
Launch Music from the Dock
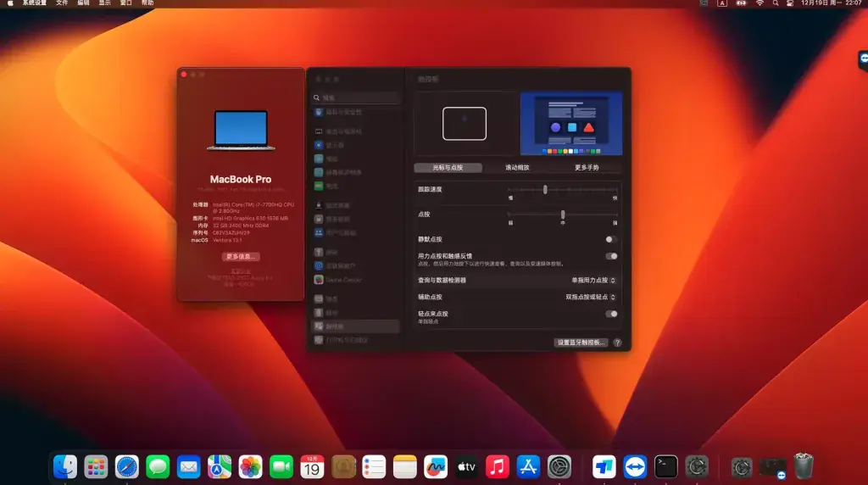pos(497,466)
